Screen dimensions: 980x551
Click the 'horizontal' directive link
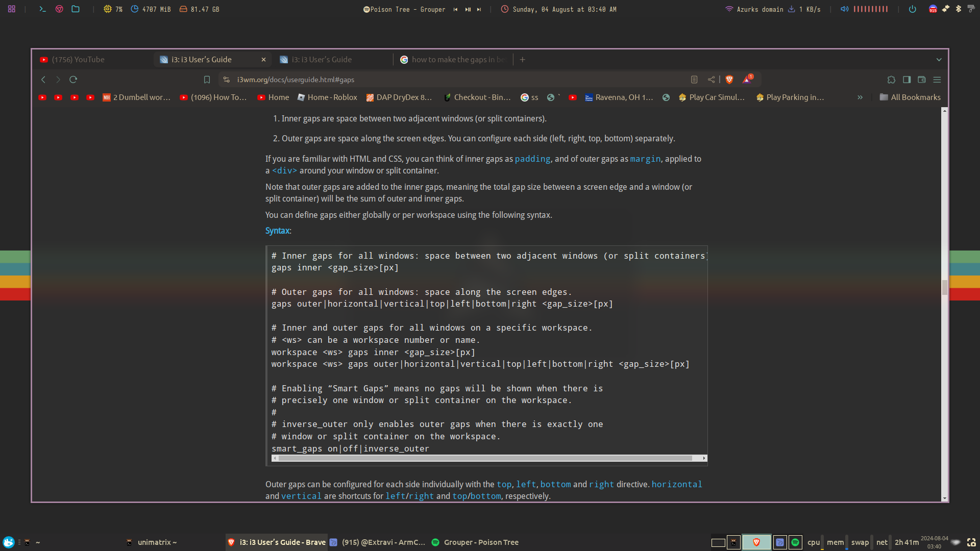click(x=677, y=485)
